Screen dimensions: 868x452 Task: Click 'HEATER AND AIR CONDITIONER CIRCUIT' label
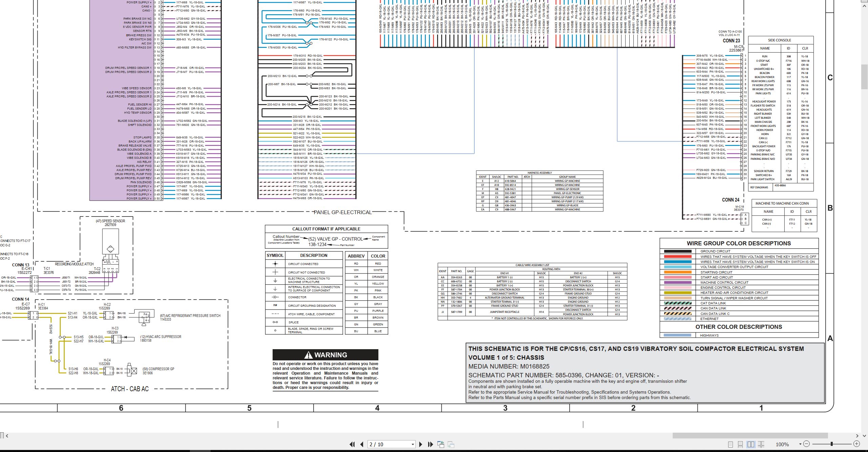(734, 293)
